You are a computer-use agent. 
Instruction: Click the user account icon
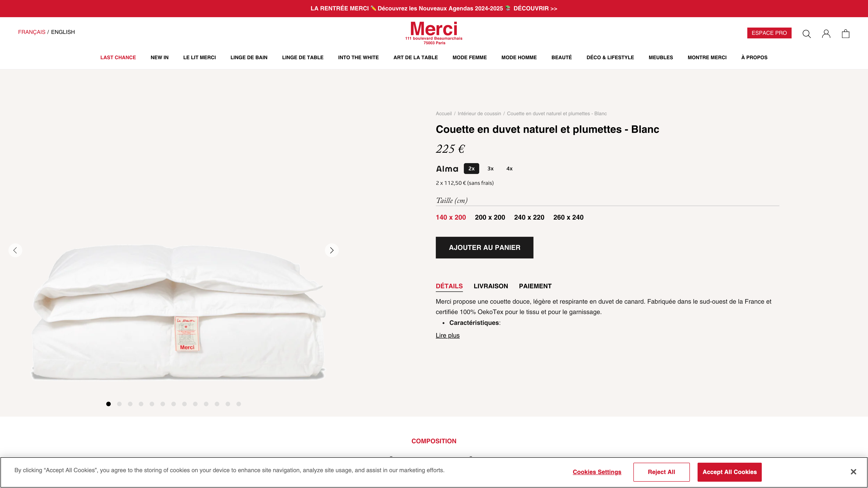tap(826, 34)
